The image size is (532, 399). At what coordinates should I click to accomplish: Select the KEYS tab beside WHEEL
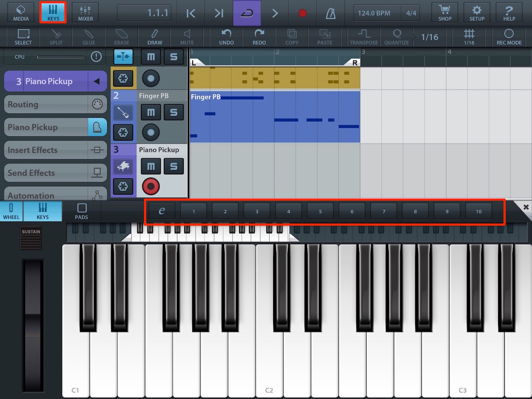(43, 211)
